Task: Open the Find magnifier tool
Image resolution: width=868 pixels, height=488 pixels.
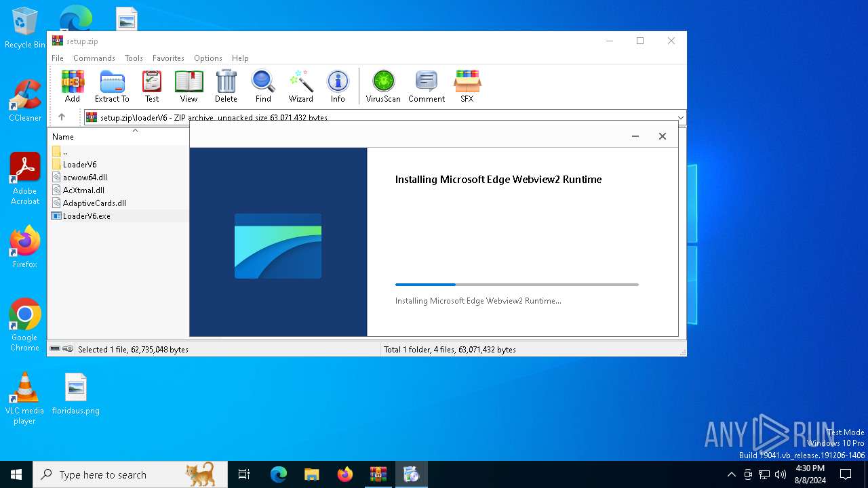Action: 263,86
